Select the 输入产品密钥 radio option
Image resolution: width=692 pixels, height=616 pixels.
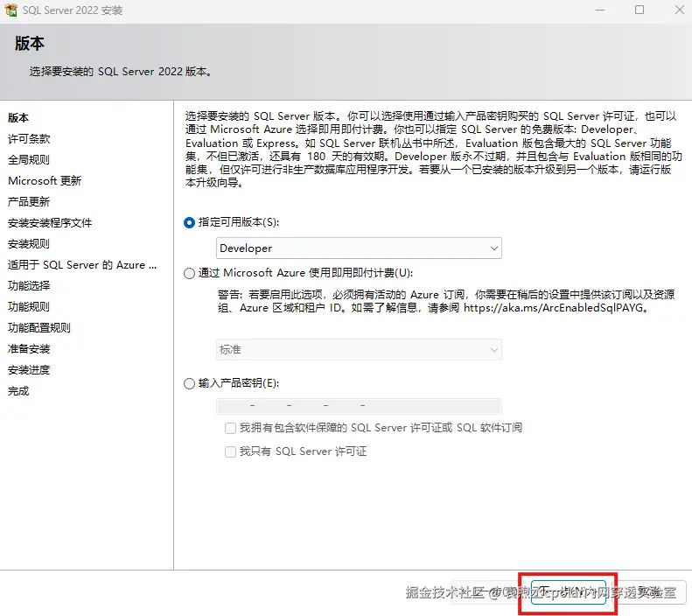[189, 383]
